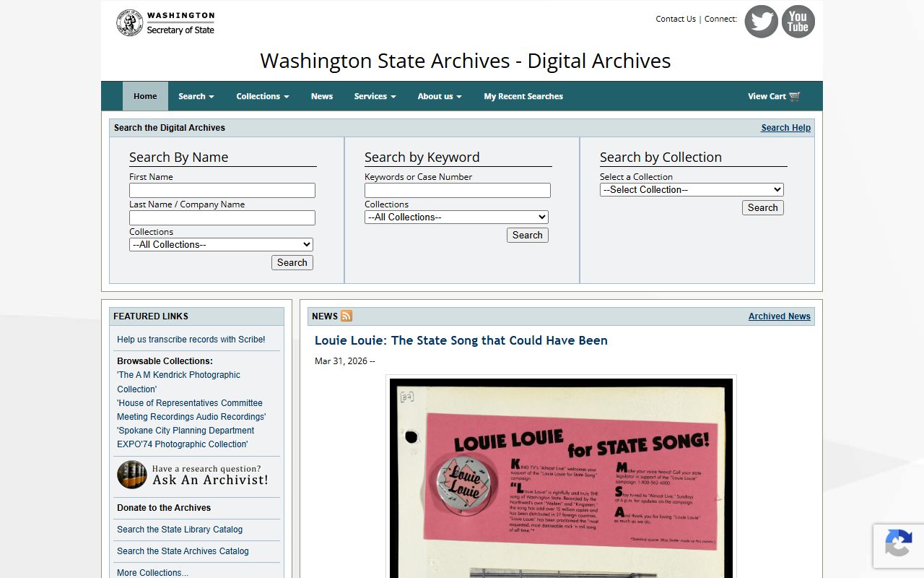Open Collections dropdown under Search by Keyword

[x=456, y=217]
